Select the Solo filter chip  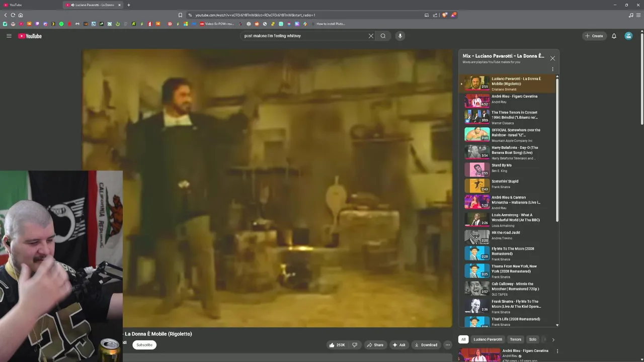click(532, 339)
